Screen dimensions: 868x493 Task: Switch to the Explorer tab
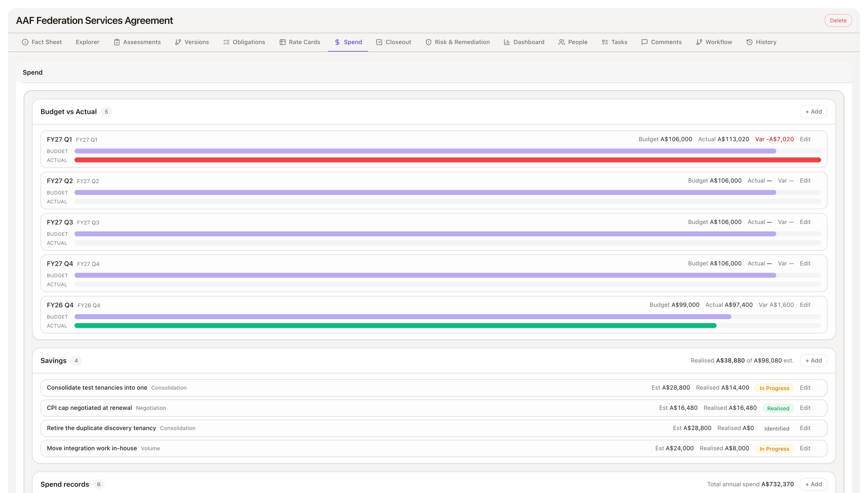pos(87,42)
